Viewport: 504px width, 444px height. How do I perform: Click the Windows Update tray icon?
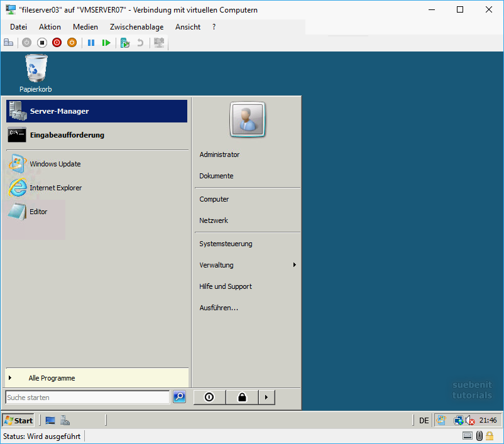(441, 420)
